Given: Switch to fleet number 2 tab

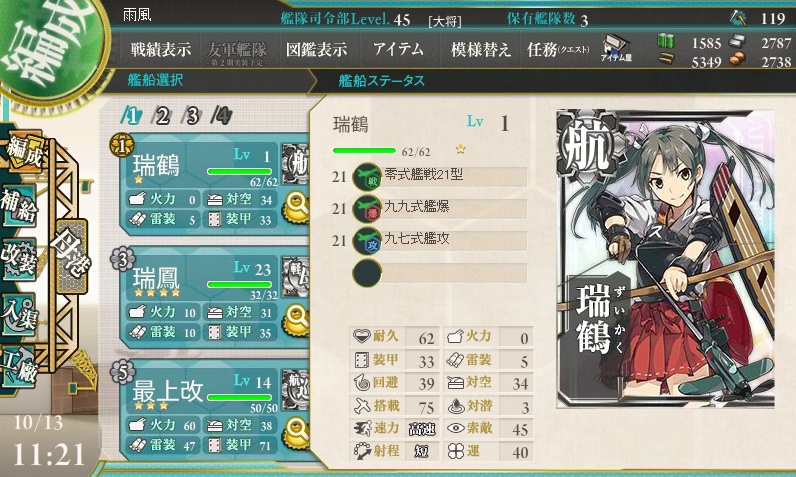Looking at the screenshot, I should (x=161, y=116).
